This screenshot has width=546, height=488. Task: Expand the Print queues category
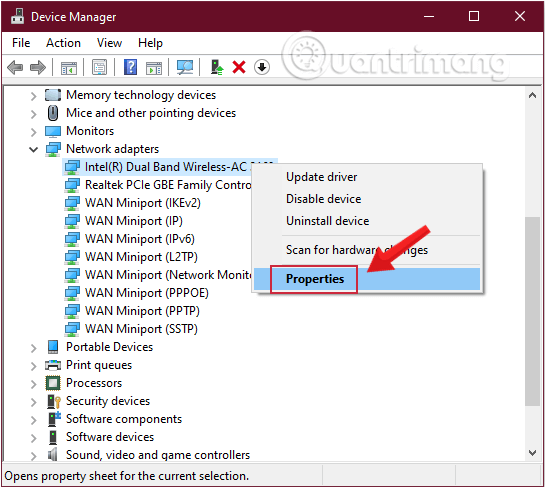[x=33, y=366]
